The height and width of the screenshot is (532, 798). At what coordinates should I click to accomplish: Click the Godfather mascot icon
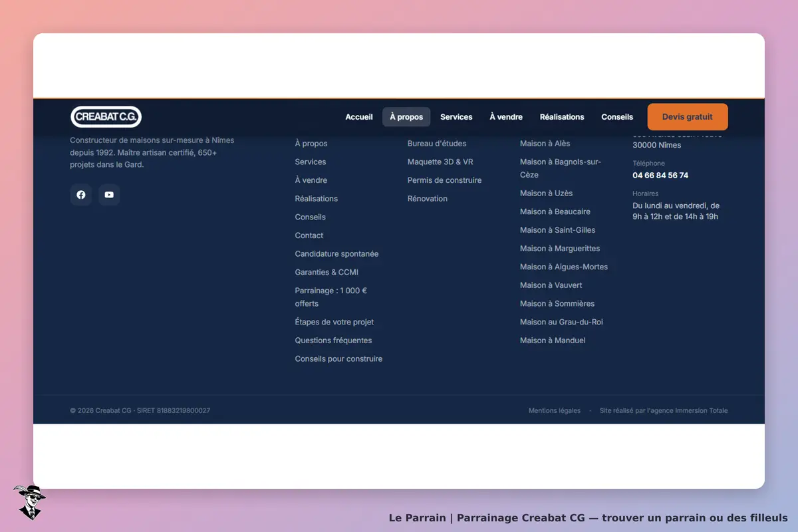click(x=29, y=502)
